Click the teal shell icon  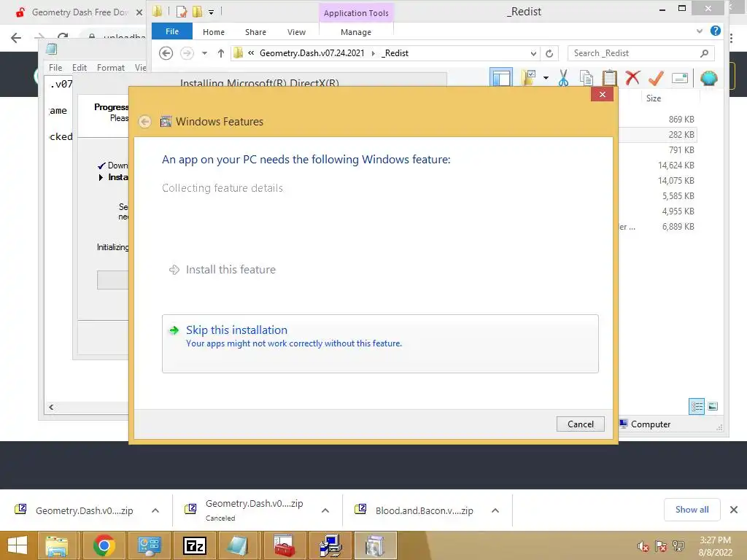click(709, 78)
